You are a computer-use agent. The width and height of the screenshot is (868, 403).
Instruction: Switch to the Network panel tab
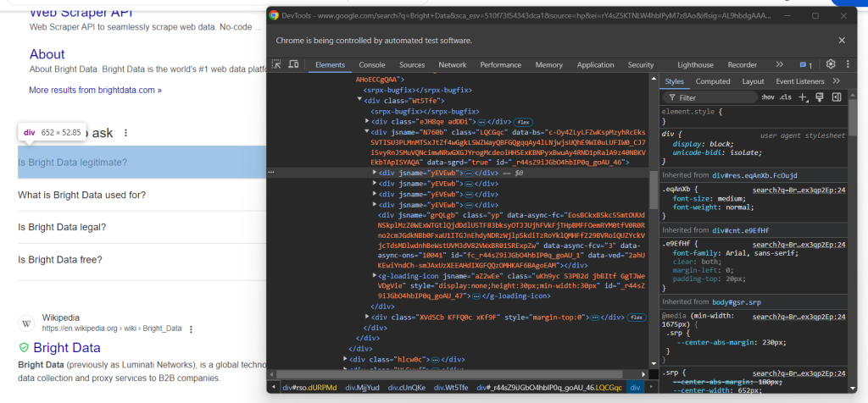pos(452,64)
